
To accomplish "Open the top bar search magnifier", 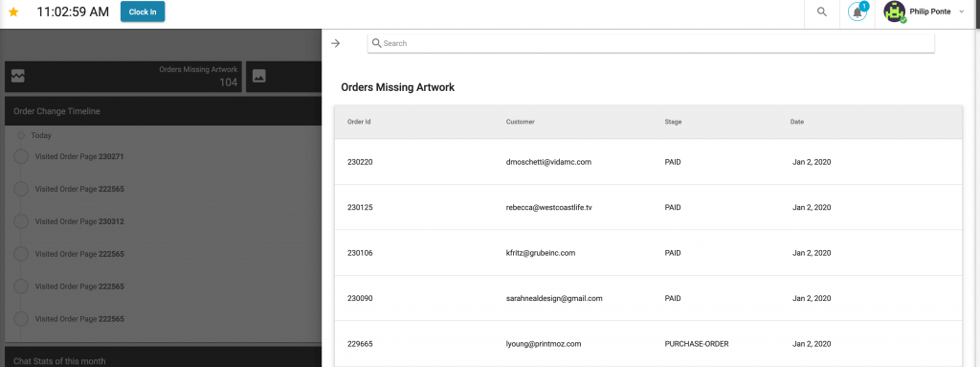I will pyautogui.click(x=822, y=11).
